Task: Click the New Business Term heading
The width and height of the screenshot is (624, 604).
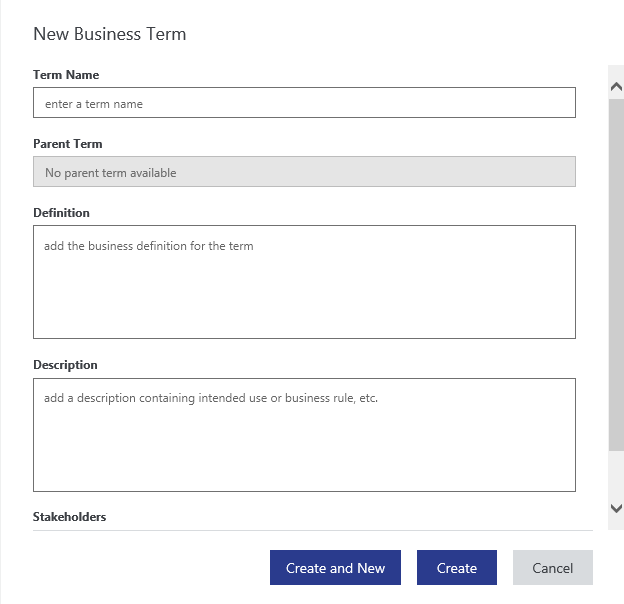Action: [x=109, y=34]
